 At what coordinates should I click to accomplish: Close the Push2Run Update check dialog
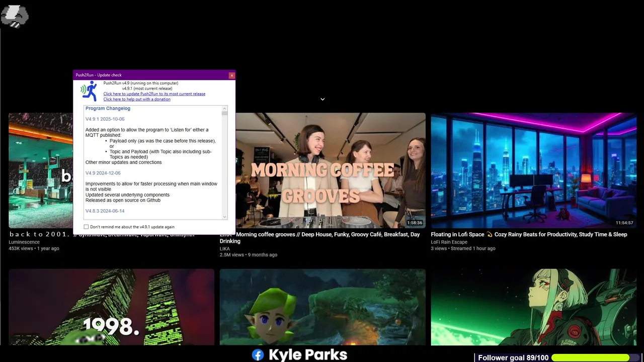pos(231,75)
